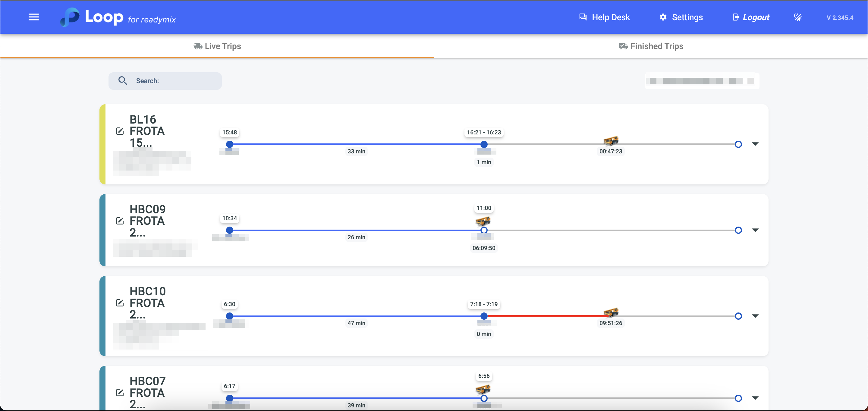Click into the Search input field
This screenshot has height=411, width=868.
tap(175, 81)
